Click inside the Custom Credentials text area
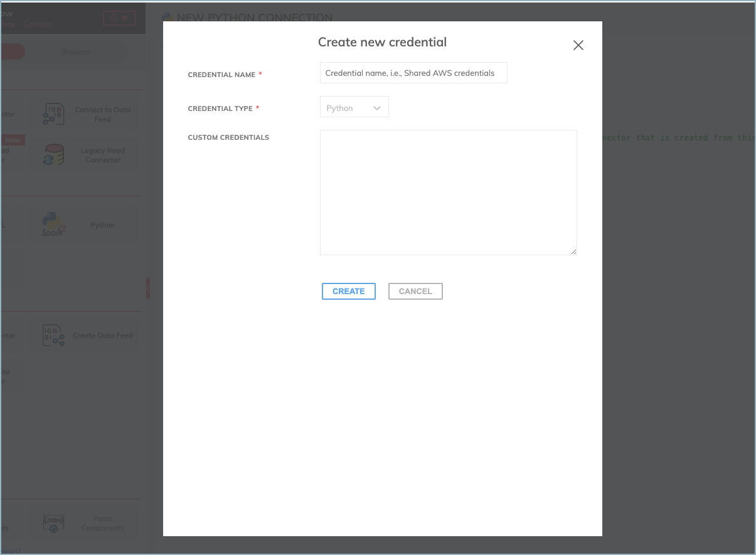Viewport: 756px width, 555px height. 449,193
